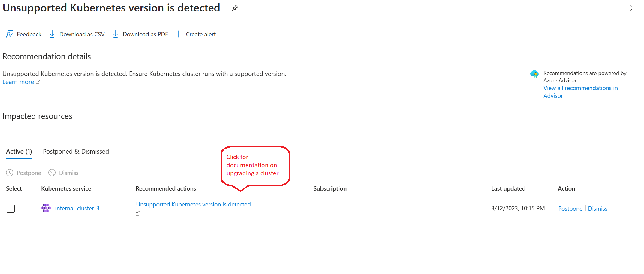Click the Dismiss circle icon above the table

click(x=52, y=173)
